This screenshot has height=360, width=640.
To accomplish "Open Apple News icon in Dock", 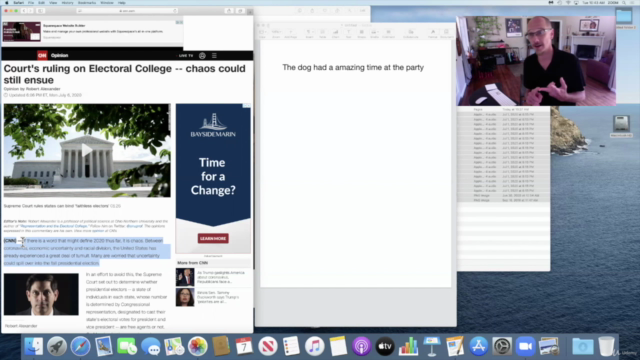I will [268, 347].
